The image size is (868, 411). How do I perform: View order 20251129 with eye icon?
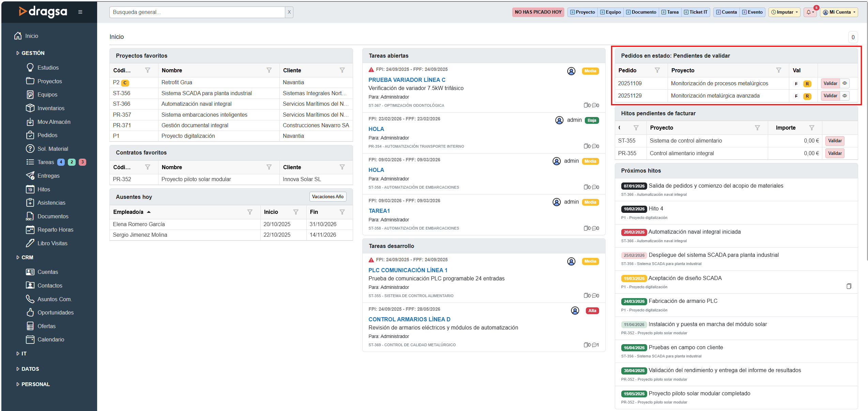tap(845, 96)
